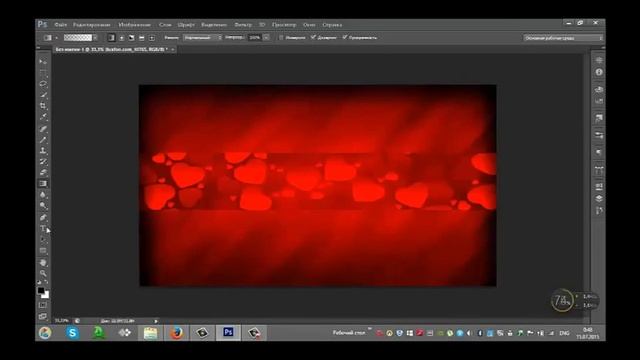Click the gradient preview swatch
The width and height of the screenshot is (640, 360).
[x=78, y=38]
